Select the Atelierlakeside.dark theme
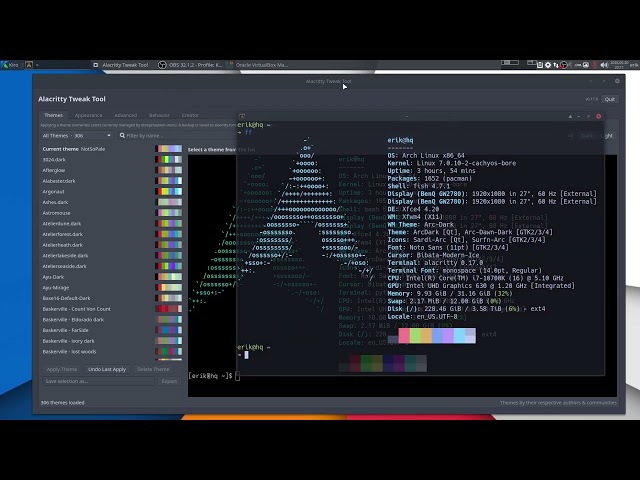The image size is (640, 480). tap(65, 256)
